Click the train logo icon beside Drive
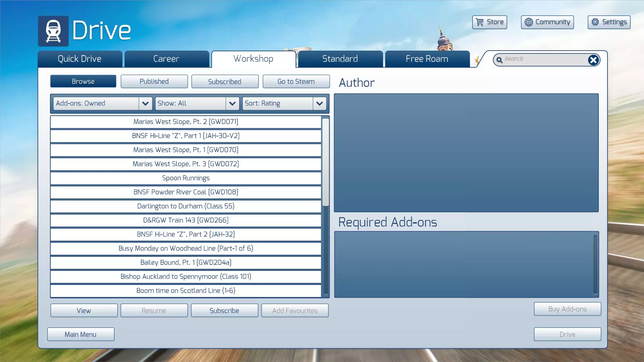Viewport: 644px width, 362px height. pyautogui.click(x=53, y=31)
